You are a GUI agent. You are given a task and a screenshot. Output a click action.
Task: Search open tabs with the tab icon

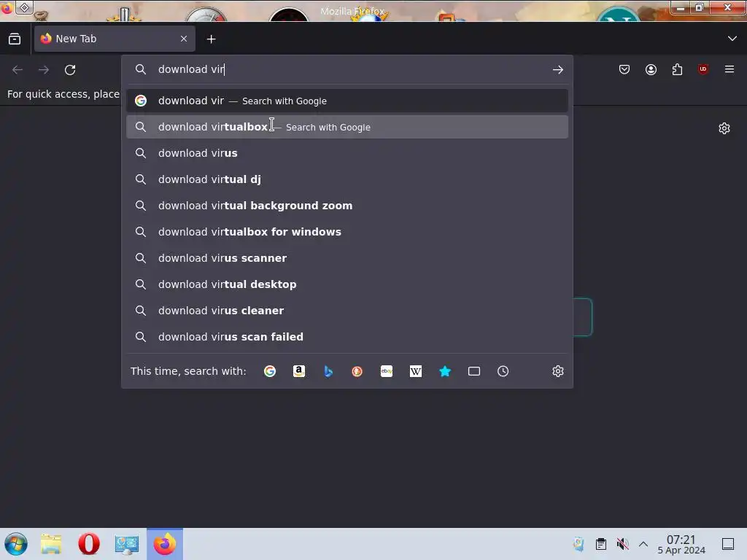(x=474, y=371)
